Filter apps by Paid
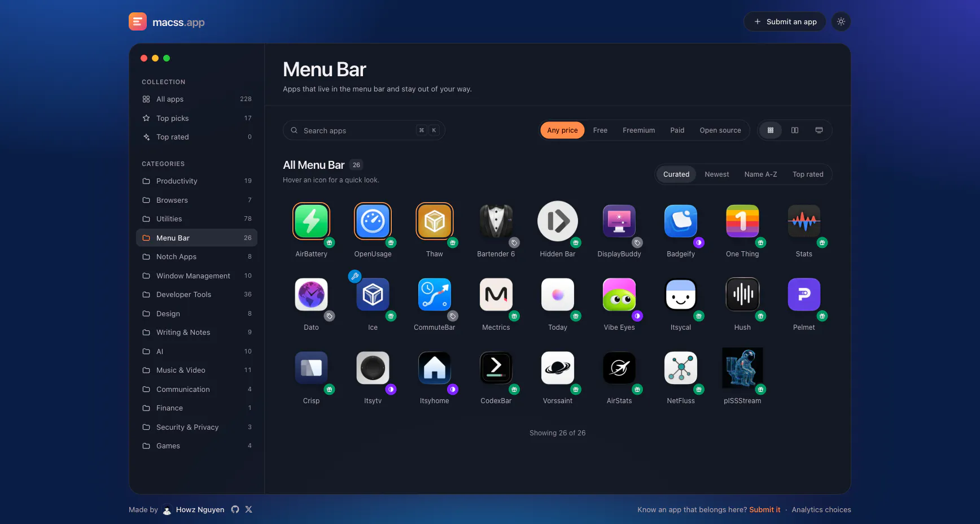The image size is (980, 524). 677,130
